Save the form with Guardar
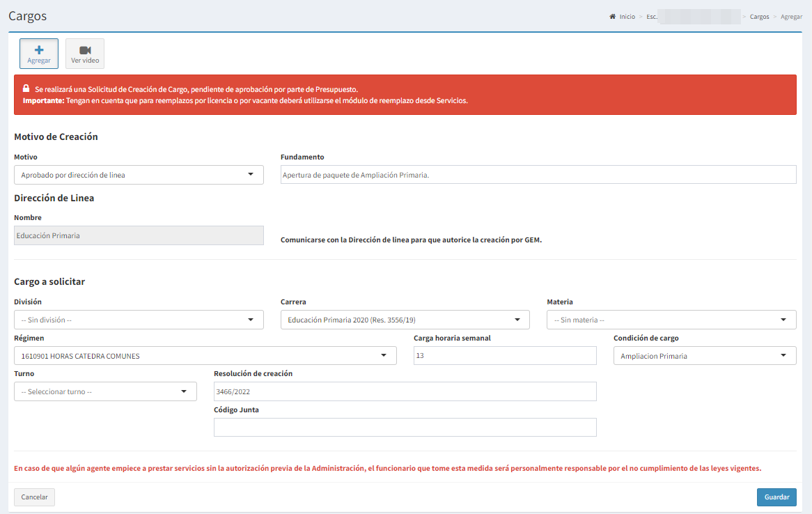Screen dimensions: 812x514 pos(776,497)
